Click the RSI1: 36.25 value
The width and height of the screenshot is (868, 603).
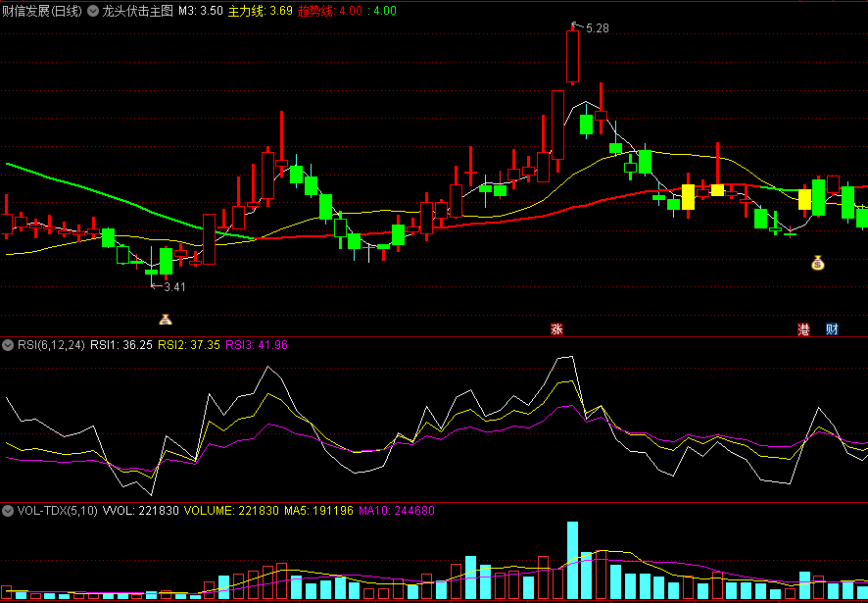tap(121, 345)
